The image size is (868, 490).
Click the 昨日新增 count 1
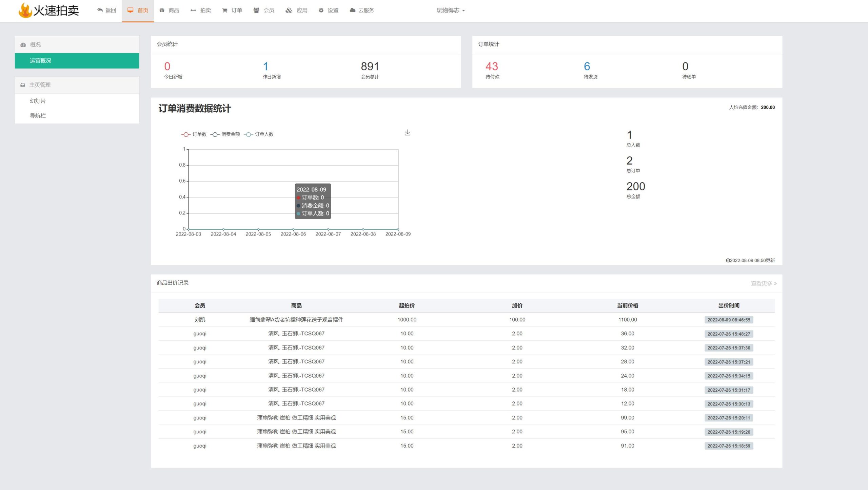click(265, 66)
